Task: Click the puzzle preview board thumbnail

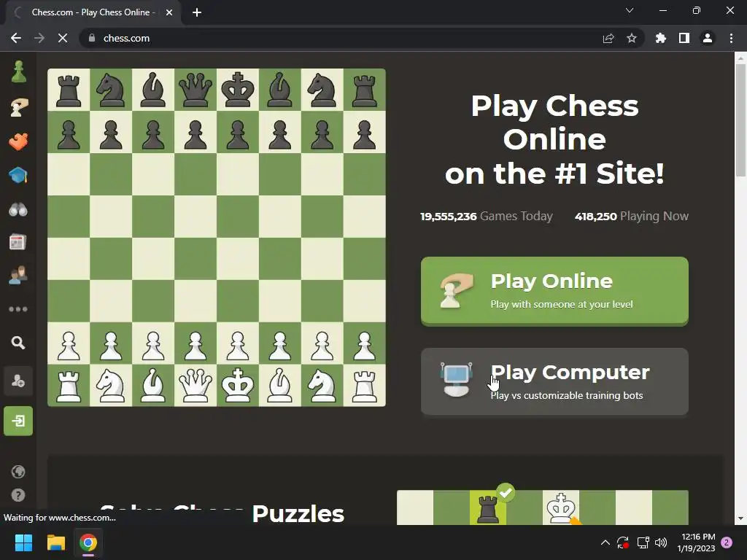Action: [x=543, y=507]
